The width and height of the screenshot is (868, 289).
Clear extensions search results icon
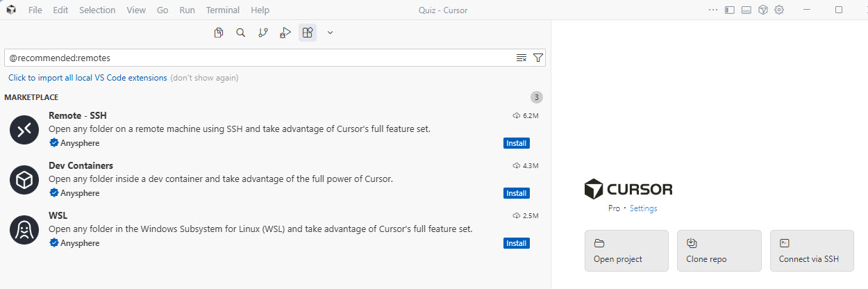coord(521,58)
